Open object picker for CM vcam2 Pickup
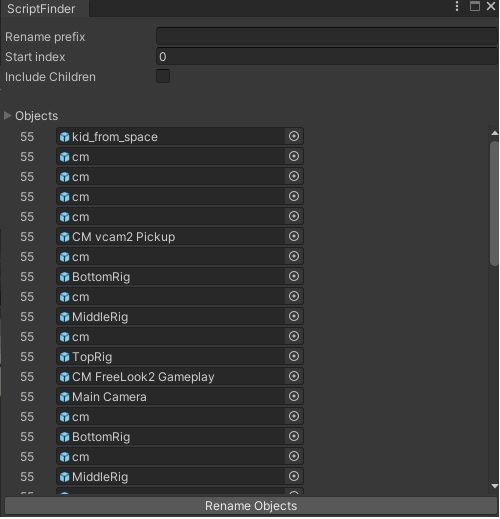 294,236
